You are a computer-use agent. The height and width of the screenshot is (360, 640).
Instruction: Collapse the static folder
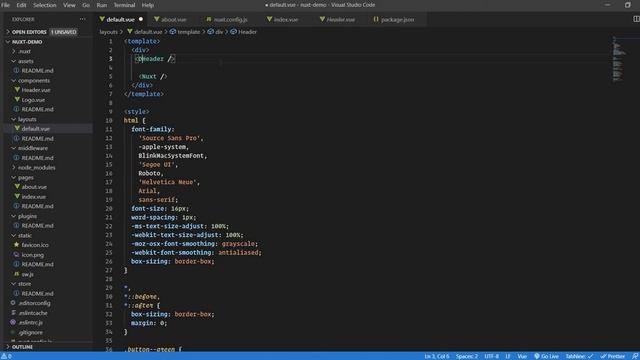(x=24, y=236)
